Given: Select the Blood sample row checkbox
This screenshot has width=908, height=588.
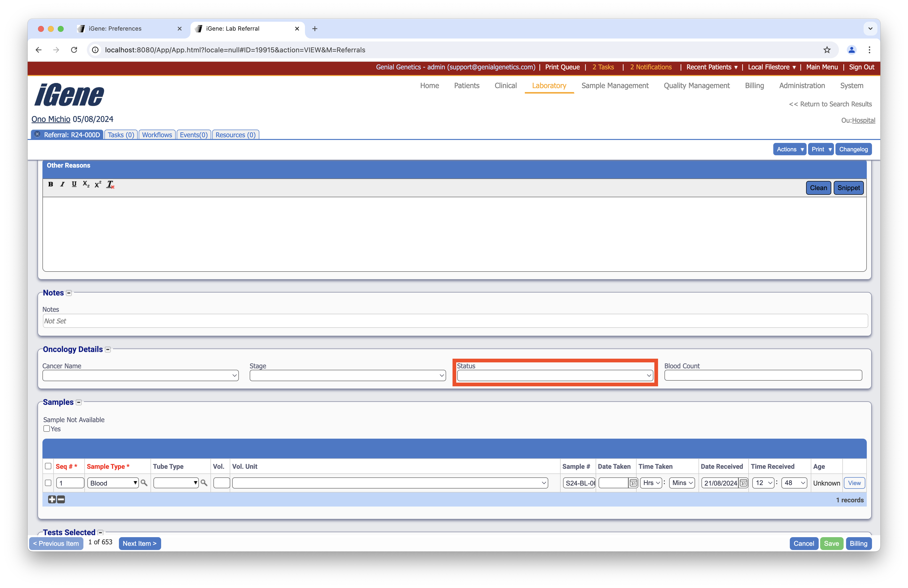Looking at the screenshot, I should [x=48, y=483].
